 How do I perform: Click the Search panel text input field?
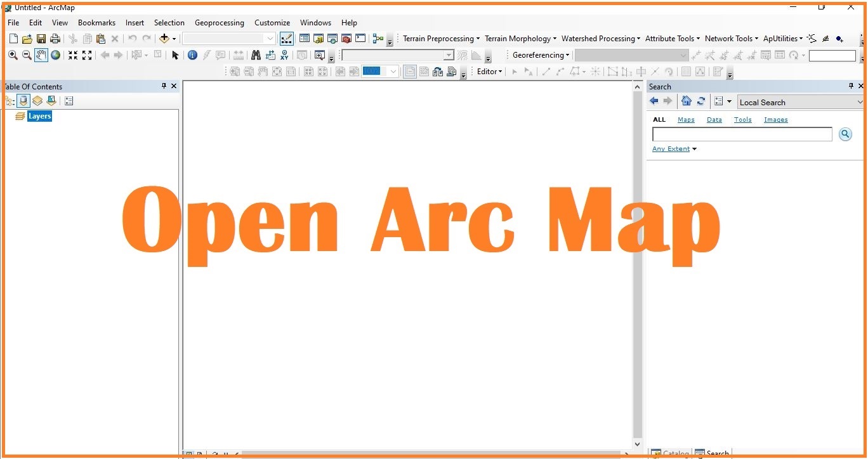(x=742, y=134)
